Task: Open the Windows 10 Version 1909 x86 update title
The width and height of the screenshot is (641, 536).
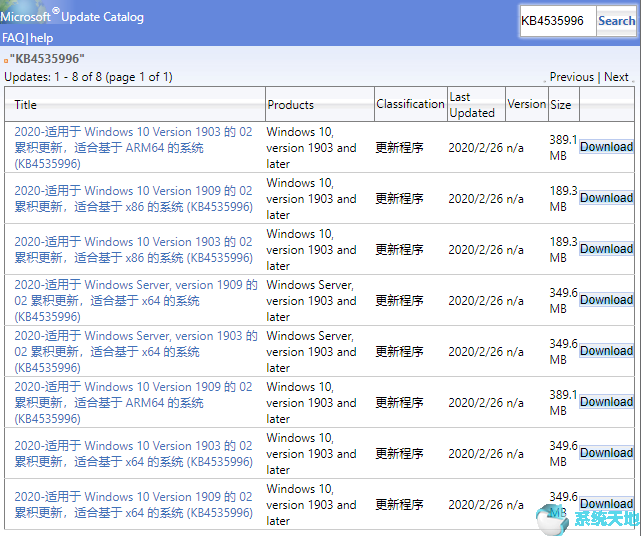Action: click(133, 198)
